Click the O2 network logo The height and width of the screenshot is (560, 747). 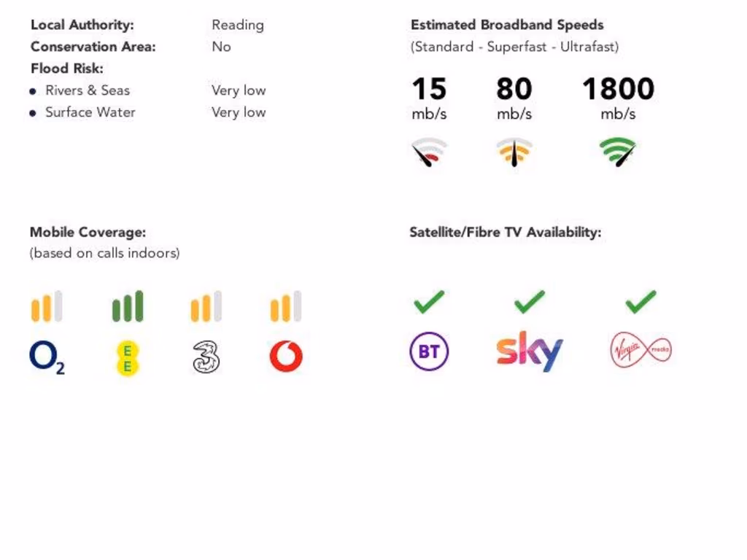click(x=47, y=357)
